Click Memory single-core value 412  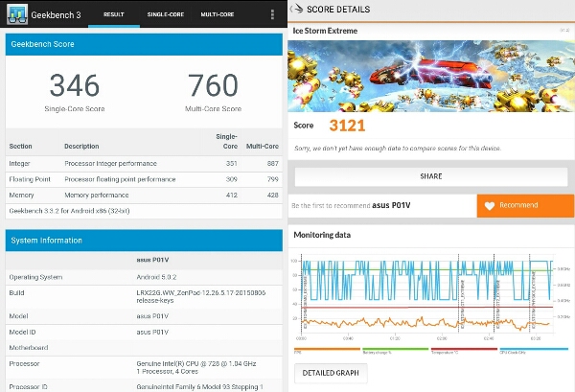click(231, 196)
